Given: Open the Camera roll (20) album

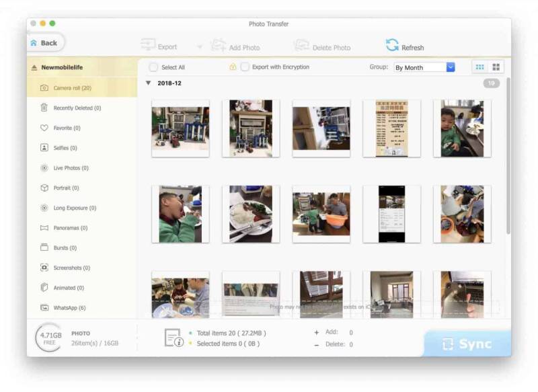Looking at the screenshot, I should [82, 88].
